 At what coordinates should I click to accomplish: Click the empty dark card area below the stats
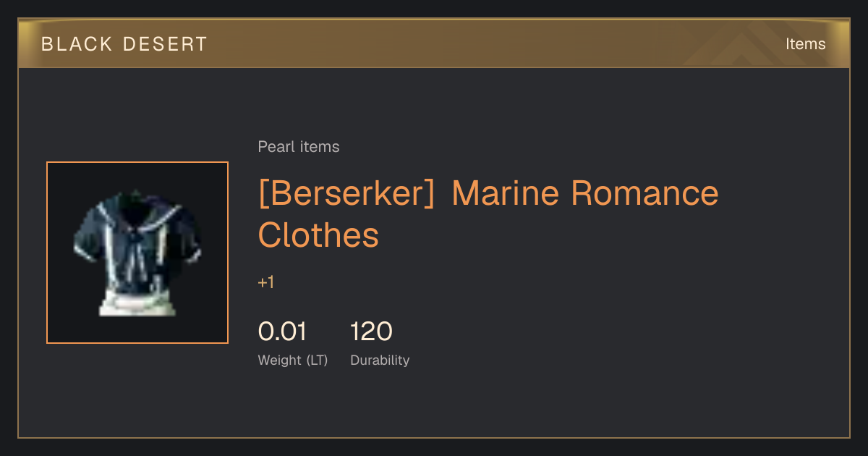point(434,404)
